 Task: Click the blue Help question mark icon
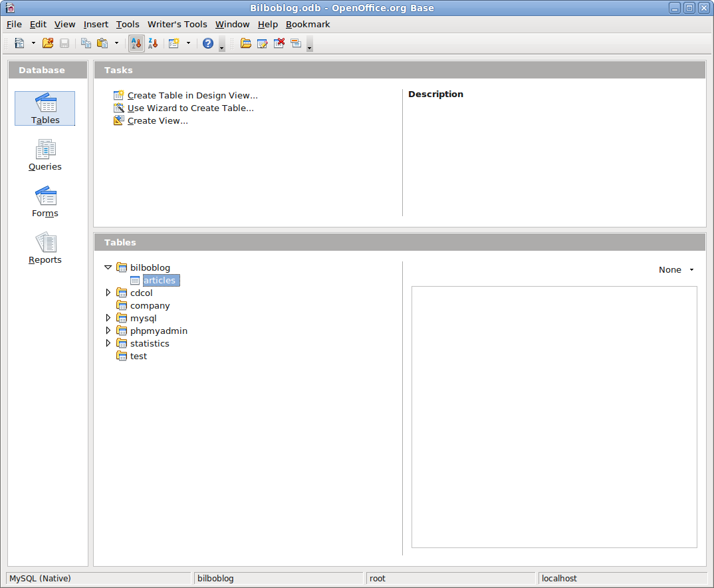(x=208, y=43)
